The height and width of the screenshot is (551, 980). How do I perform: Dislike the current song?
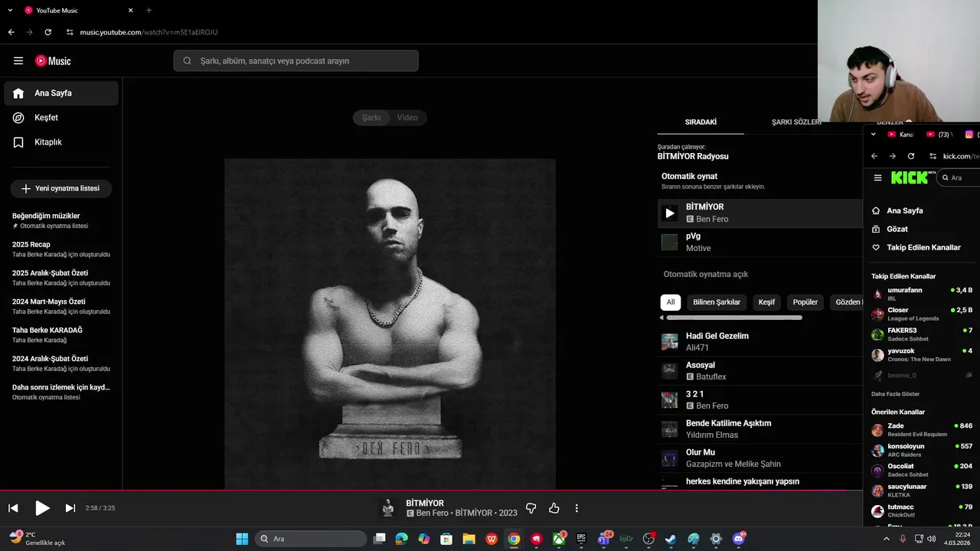click(531, 508)
